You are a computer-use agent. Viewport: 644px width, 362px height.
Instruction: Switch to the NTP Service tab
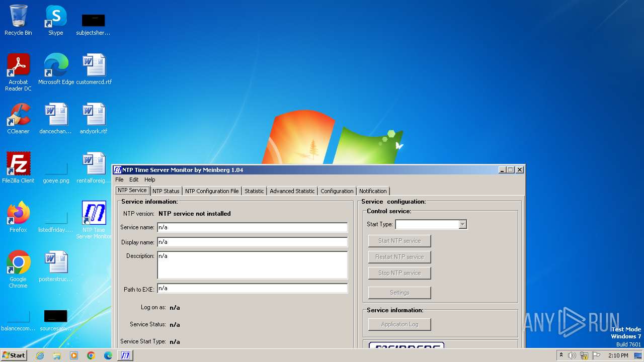[132, 191]
